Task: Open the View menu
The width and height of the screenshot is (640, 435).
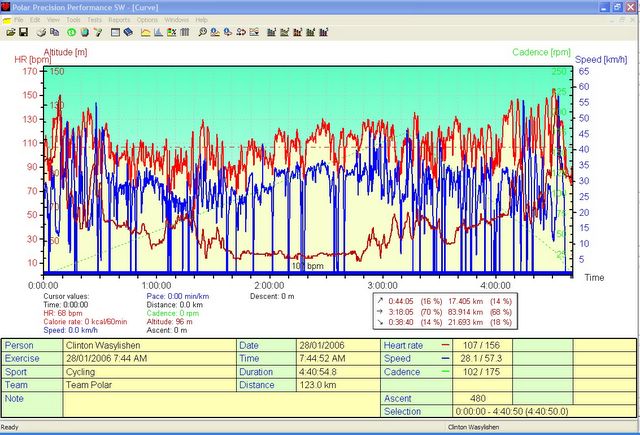Action: click(53, 20)
